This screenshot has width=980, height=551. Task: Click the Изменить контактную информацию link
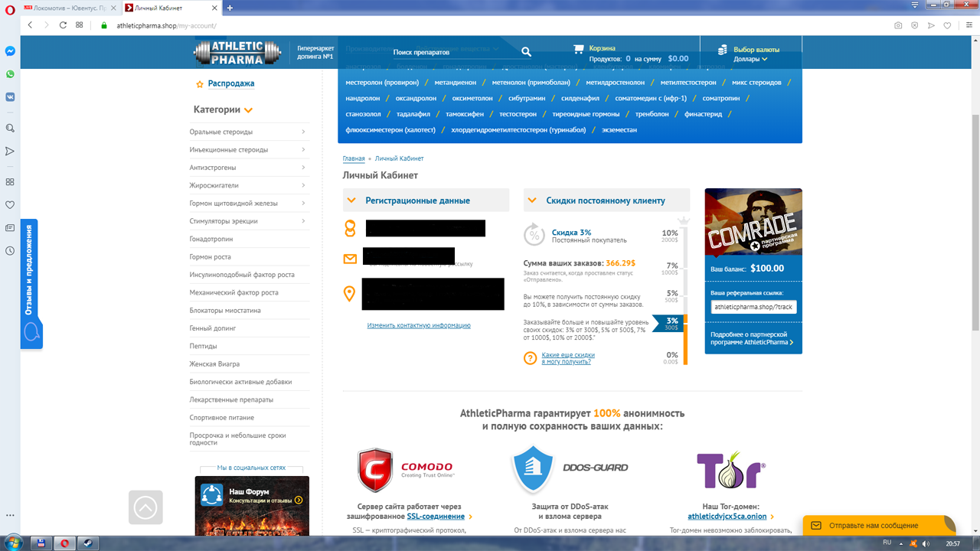click(418, 325)
